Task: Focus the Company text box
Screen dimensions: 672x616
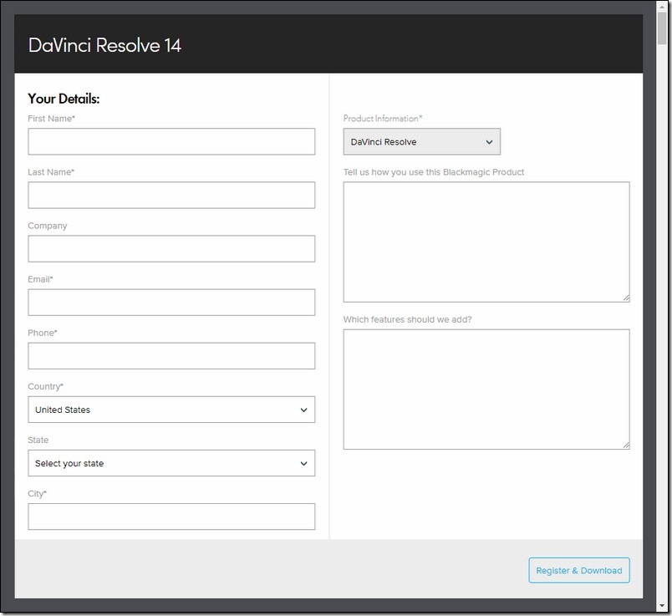Action: coord(171,248)
